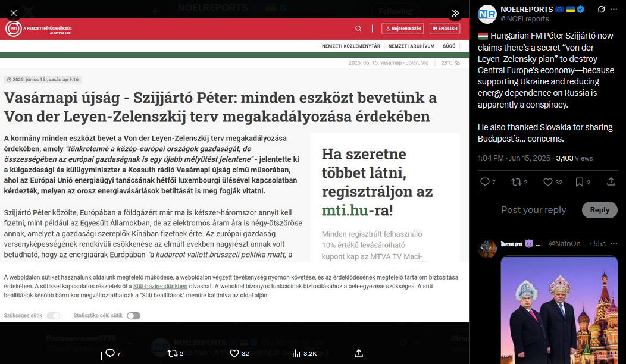Open the 3,103 Views link
The height and width of the screenshot is (364, 626).
(x=574, y=158)
